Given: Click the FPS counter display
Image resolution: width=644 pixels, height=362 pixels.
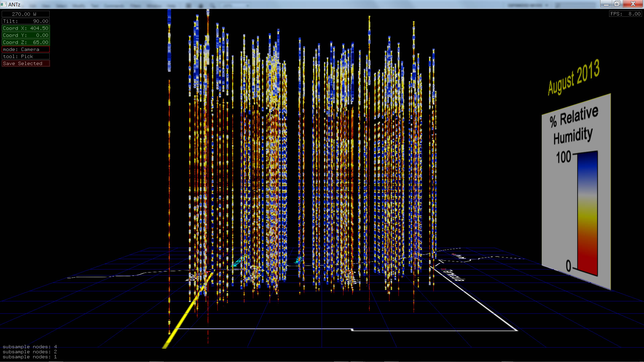Looking at the screenshot, I should [x=625, y=14].
